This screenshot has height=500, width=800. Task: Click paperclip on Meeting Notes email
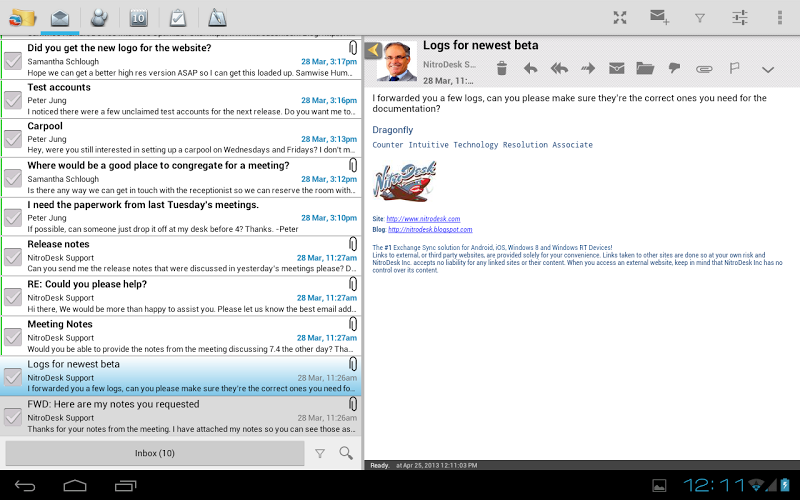tap(353, 324)
